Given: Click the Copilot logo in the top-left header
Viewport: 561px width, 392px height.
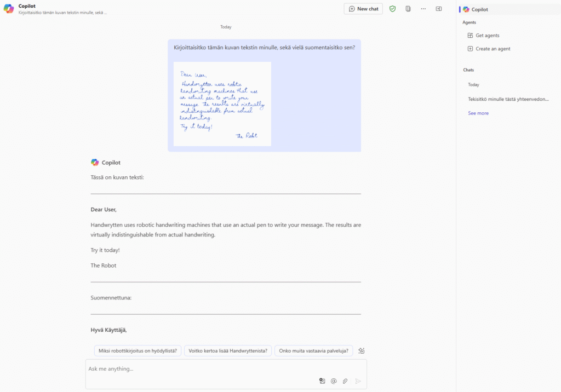Looking at the screenshot, I should coord(9,9).
